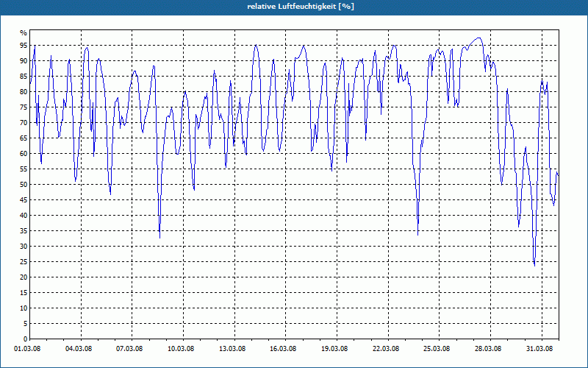This screenshot has width=588, height=368.
Task: Click the 55 value on the y-axis
Action: [24, 169]
